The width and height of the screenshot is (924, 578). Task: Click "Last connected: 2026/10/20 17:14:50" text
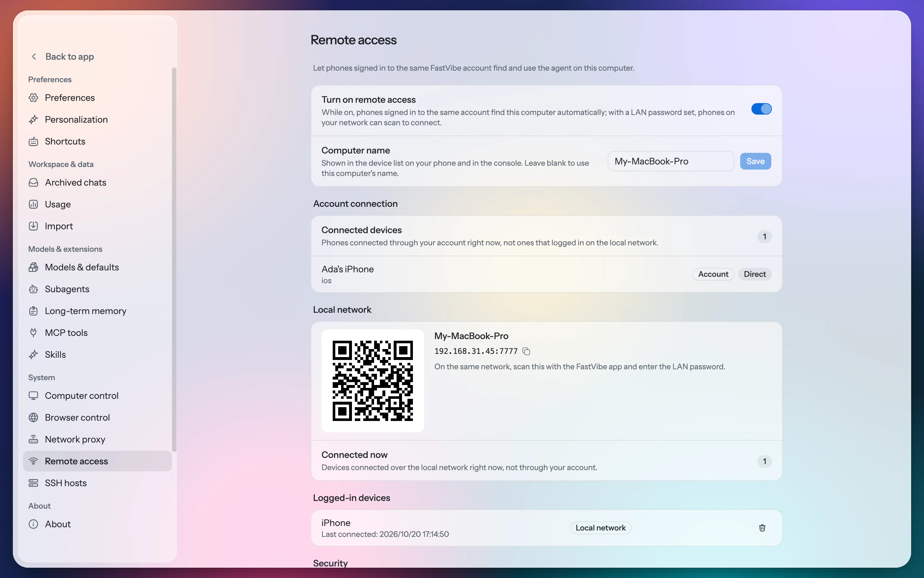pyautogui.click(x=385, y=534)
